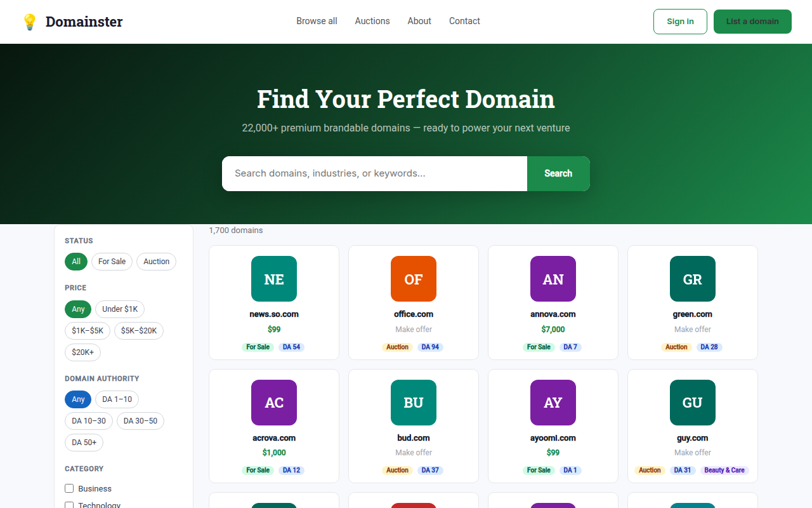Image resolution: width=812 pixels, height=508 pixels.
Task: Filter by DA 10–30
Action: pos(89,421)
